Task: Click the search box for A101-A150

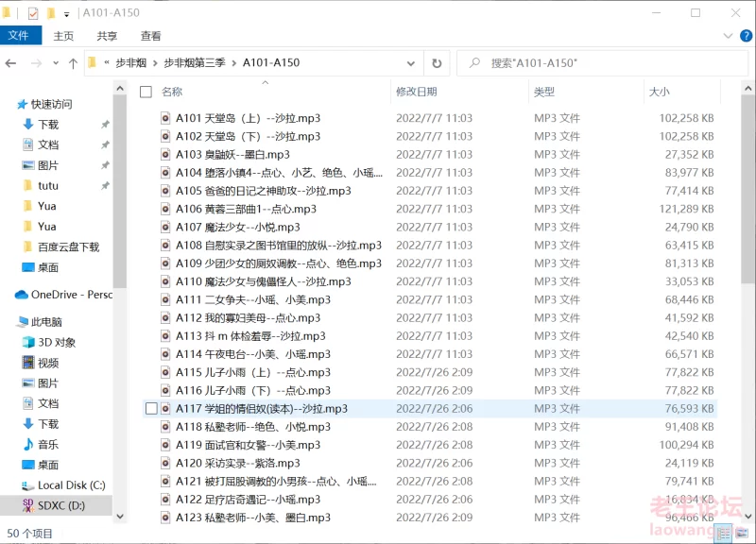Action: (x=602, y=63)
